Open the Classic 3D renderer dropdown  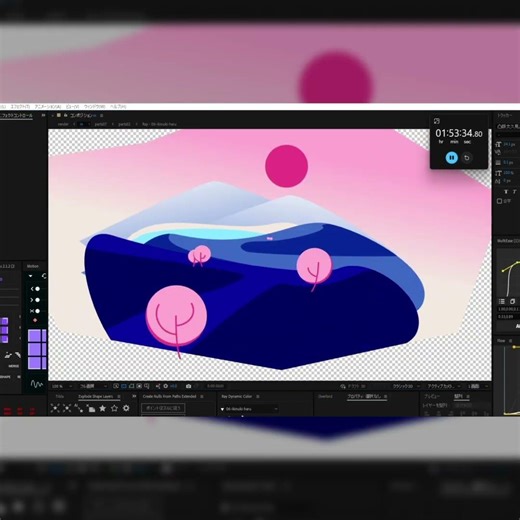(x=406, y=386)
